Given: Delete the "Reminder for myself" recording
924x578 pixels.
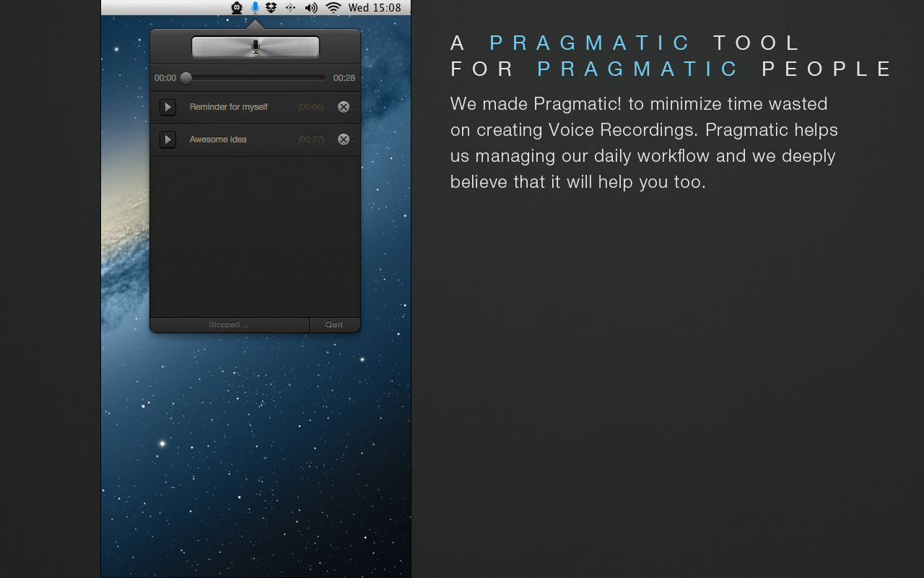Looking at the screenshot, I should (344, 107).
